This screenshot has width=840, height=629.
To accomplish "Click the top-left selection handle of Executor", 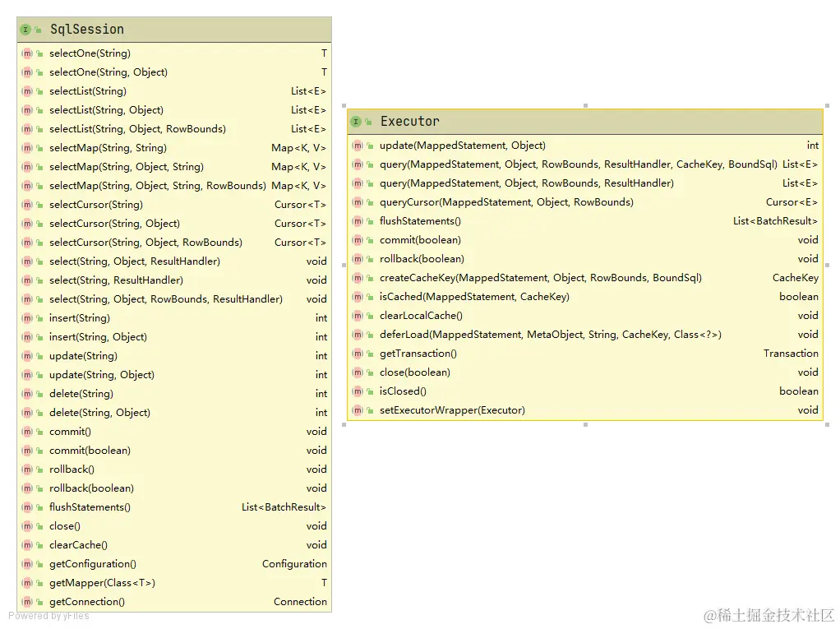I will coord(344,105).
